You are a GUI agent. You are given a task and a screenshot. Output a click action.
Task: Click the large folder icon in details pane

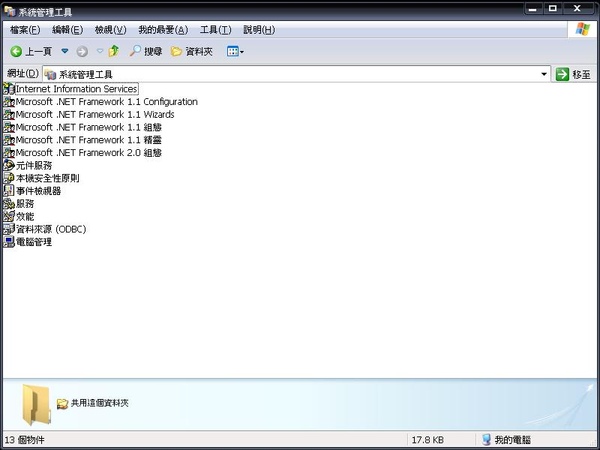click(36, 405)
